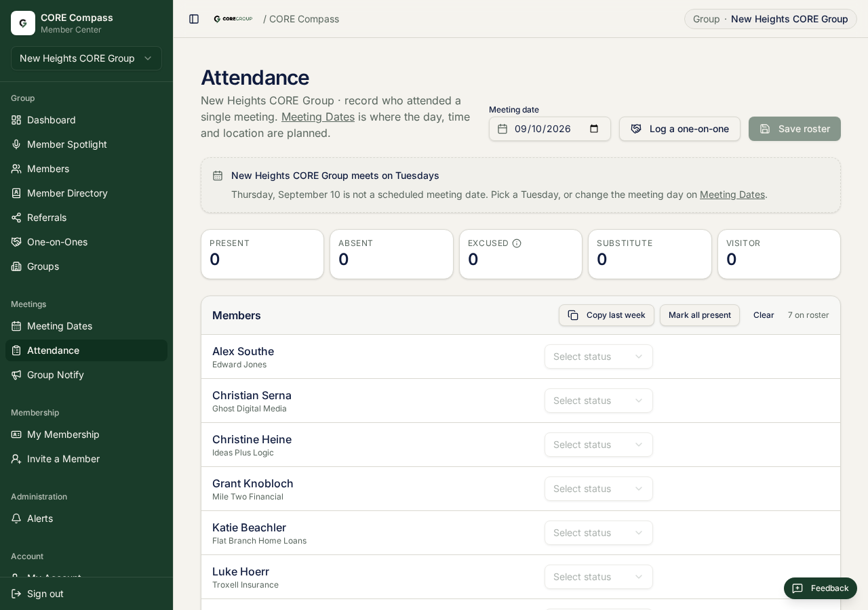The image size is (868, 610).
Task: Click the One-on-Ones handshake icon
Action: (x=16, y=242)
